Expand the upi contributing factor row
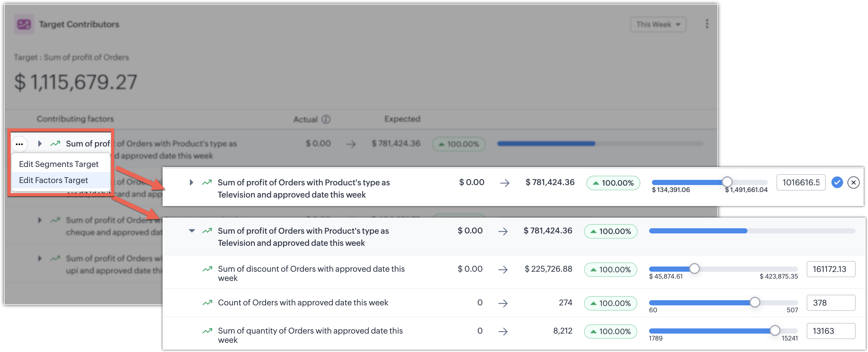Image resolution: width=868 pixels, height=352 pixels. click(40, 259)
